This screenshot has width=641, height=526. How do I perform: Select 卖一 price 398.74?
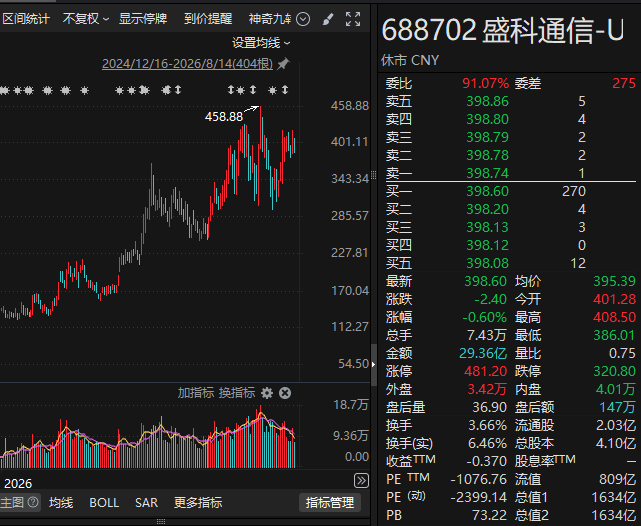pos(487,173)
